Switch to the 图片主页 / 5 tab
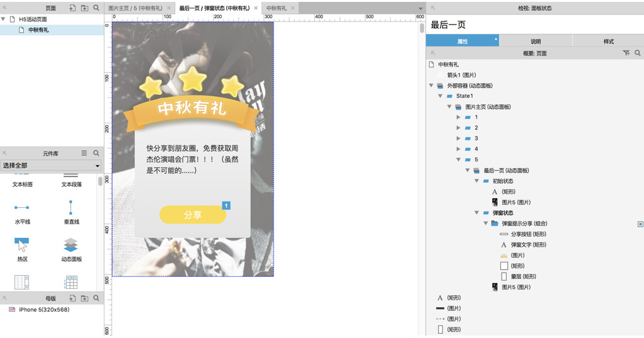644x338 pixels. coord(135,8)
